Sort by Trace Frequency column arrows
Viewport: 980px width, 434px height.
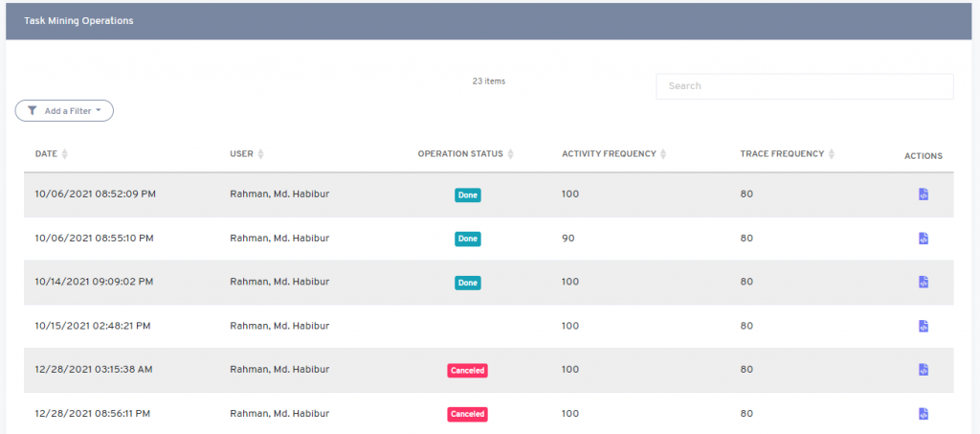[832, 154]
